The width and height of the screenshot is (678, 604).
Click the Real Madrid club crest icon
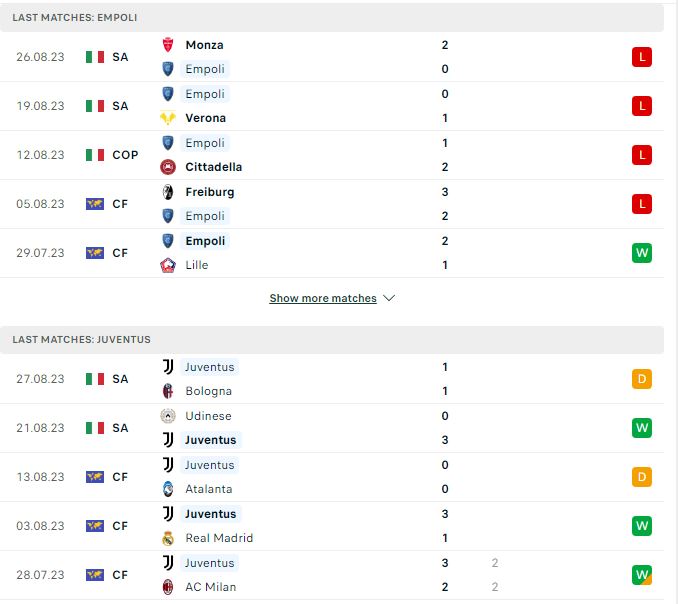168,538
